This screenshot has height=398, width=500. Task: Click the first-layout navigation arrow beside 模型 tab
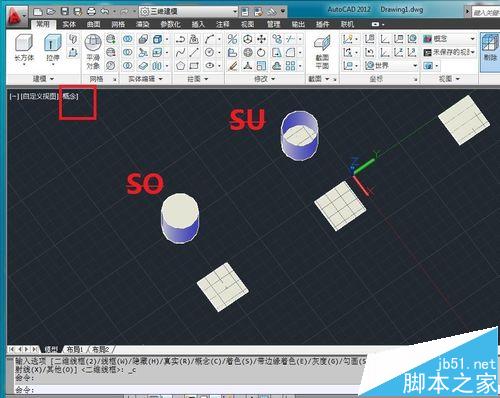click(x=11, y=349)
